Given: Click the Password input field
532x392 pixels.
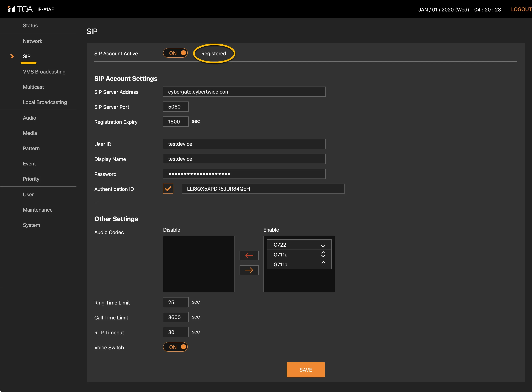Looking at the screenshot, I should point(244,174).
